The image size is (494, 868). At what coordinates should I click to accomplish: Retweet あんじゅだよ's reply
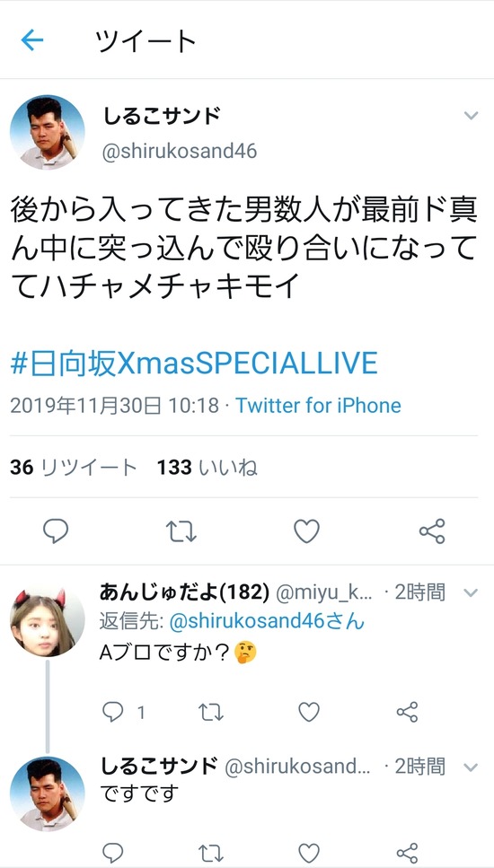tap(211, 712)
